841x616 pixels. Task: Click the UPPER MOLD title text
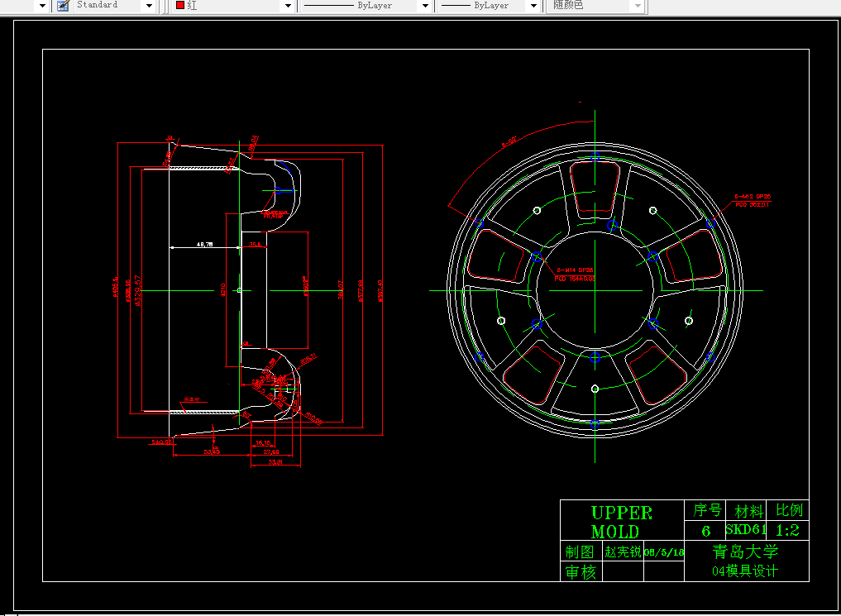621,522
